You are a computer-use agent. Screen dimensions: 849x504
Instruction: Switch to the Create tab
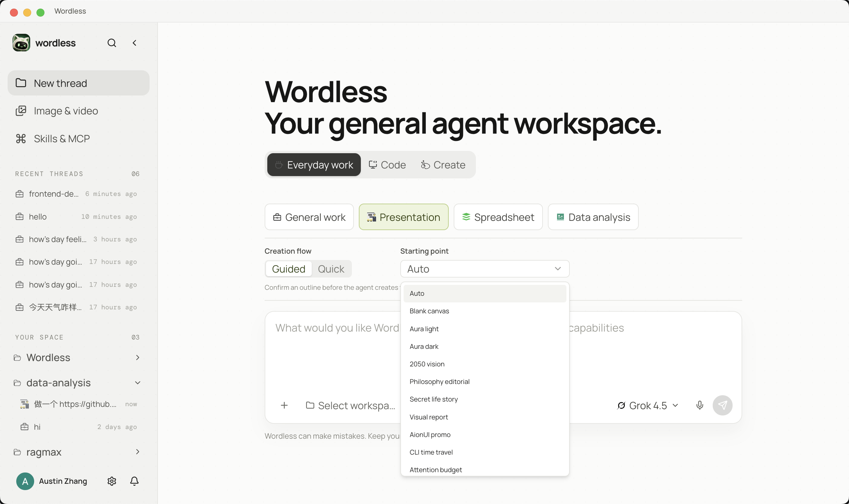(443, 165)
